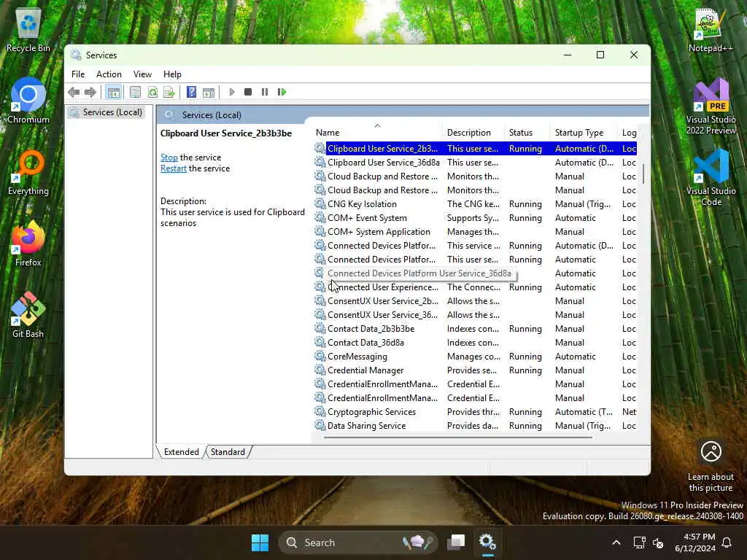This screenshot has width=747, height=560.
Task: Select Credential Manager service
Action: [x=476, y=370]
